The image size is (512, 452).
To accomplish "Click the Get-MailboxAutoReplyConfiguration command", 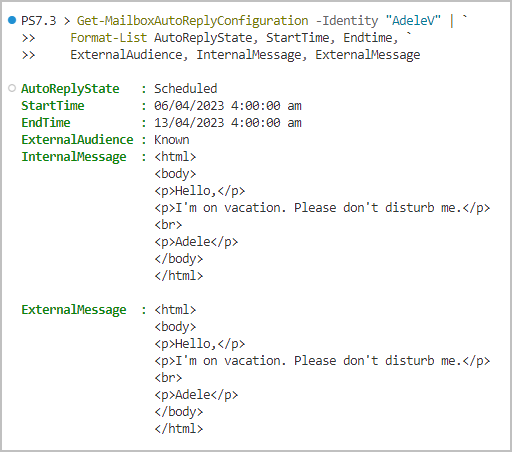I will pyautogui.click(x=193, y=21).
